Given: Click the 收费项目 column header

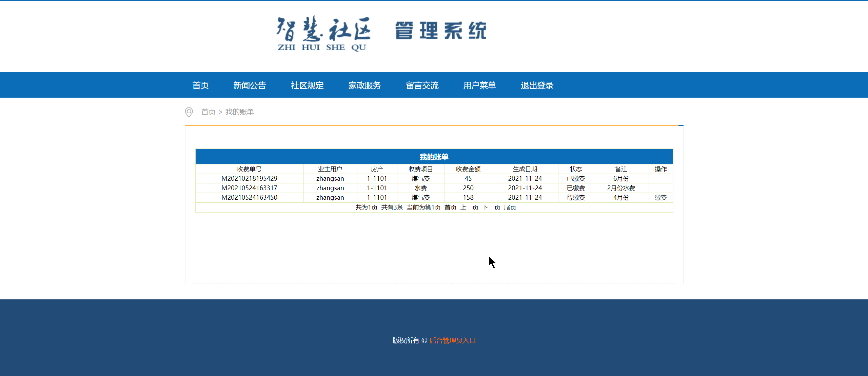Looking at the screenshot, I should [x=420, y=169].
